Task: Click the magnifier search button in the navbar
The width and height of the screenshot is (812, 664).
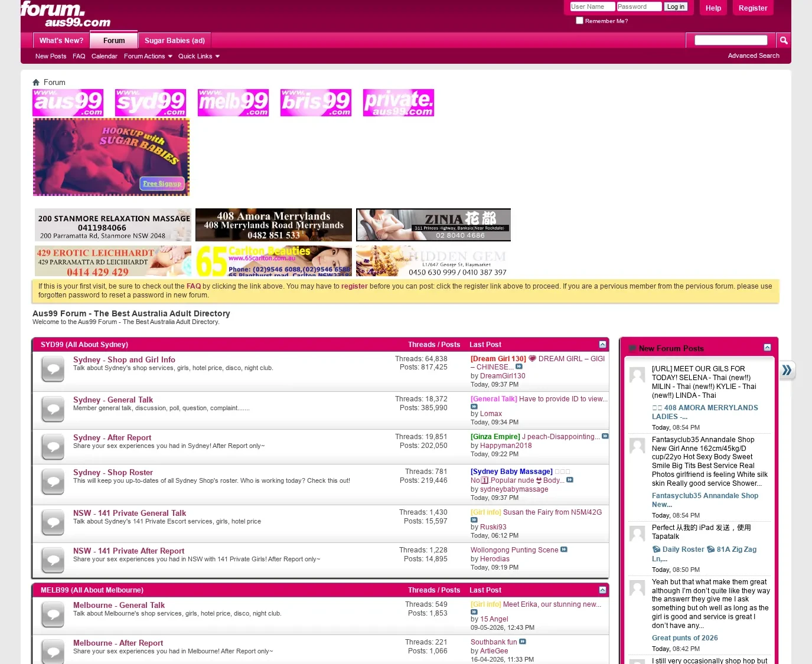Action: click(x=784, y=40)
